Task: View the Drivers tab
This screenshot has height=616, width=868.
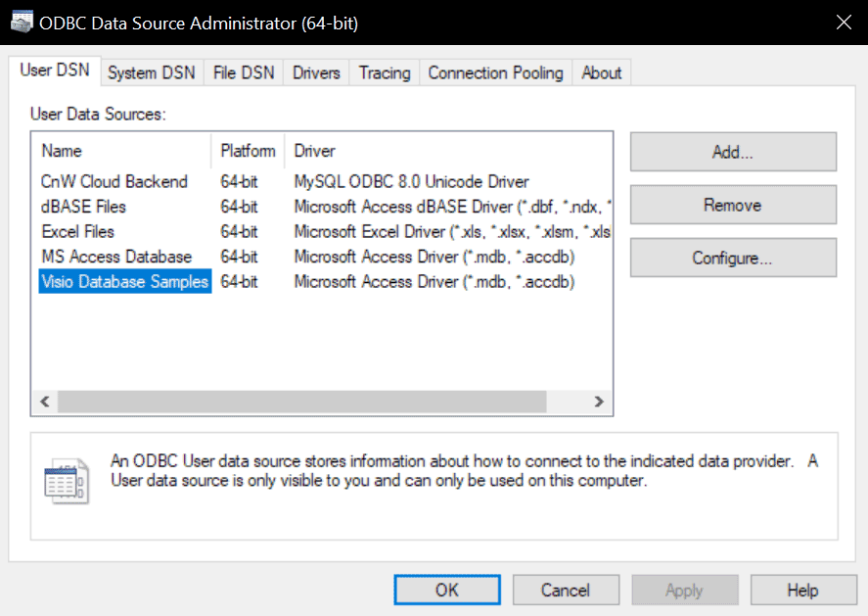Action: (315, 71)
